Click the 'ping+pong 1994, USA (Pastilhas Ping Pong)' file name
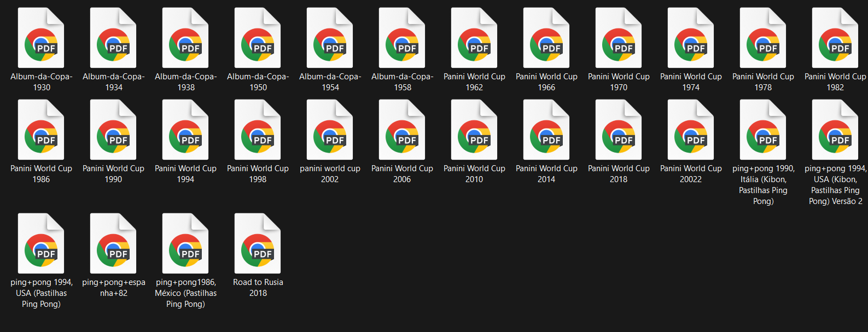 pyautogui.click(x=41, y=293)
